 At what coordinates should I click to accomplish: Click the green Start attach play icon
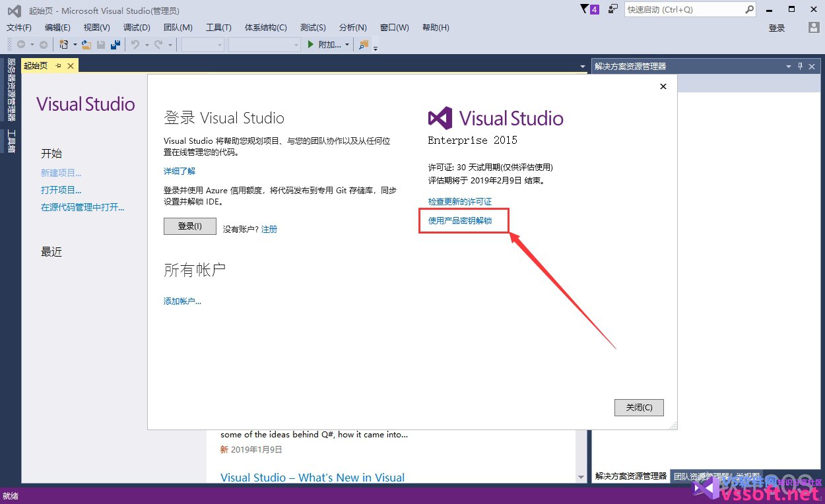[x=312, y=45]
